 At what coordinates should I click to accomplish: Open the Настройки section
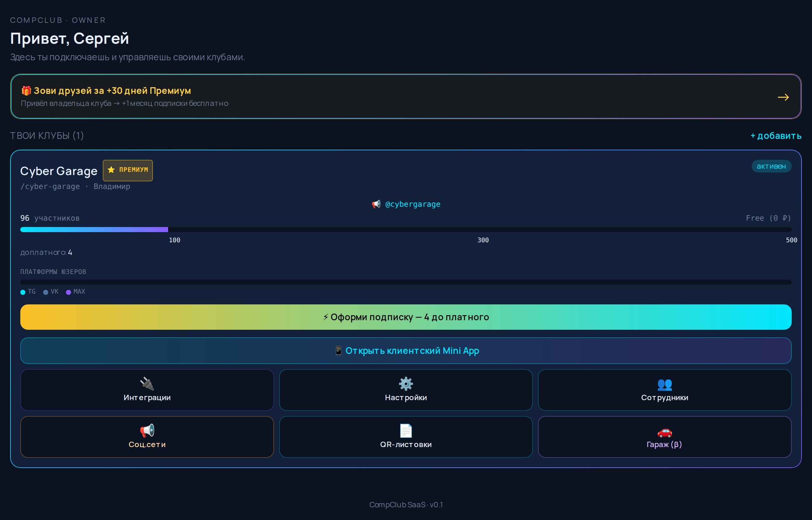(x=406, y=390)
